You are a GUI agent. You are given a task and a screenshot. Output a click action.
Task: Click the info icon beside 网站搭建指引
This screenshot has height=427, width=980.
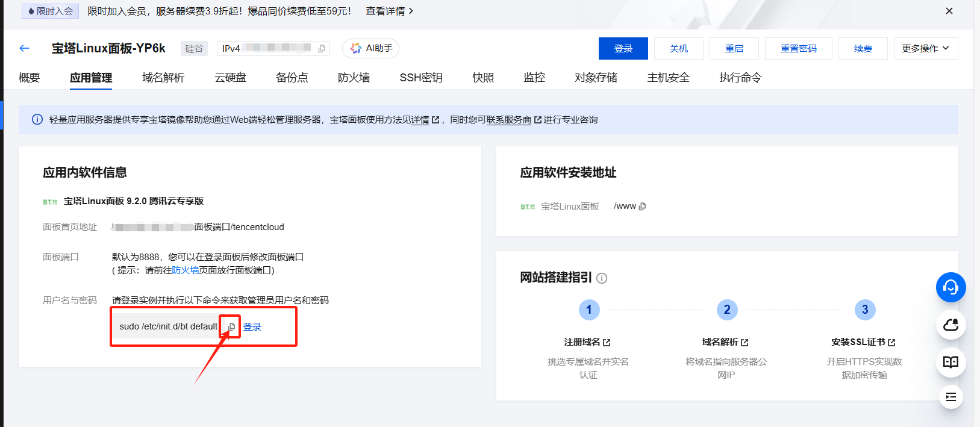pyautogui.click(x=602, y=278)
